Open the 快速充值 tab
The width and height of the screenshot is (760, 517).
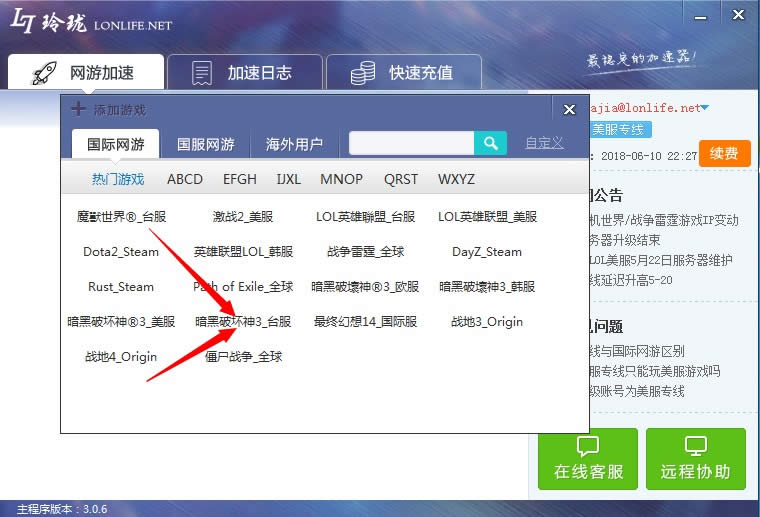tap(404, 72)
